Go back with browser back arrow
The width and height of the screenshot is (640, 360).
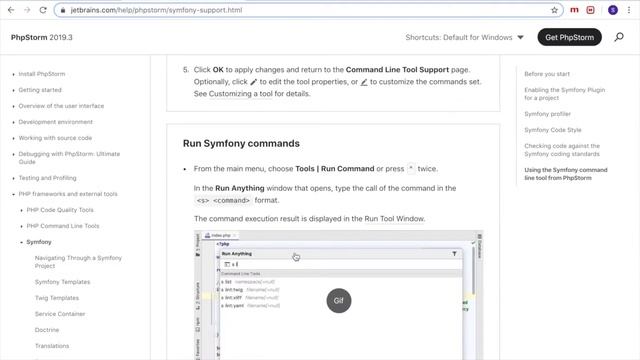click(11, 10)
